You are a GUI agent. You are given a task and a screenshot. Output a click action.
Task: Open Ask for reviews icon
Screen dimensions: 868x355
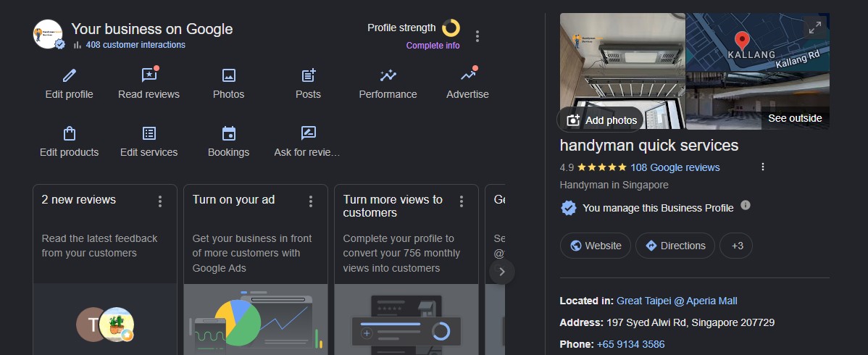click(309, 133)
